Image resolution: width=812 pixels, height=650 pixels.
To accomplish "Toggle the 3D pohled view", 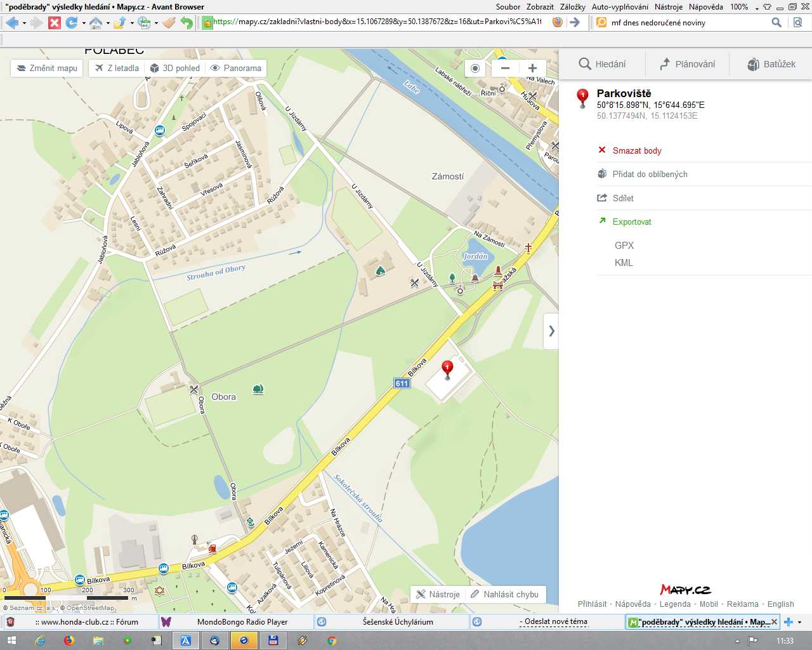I will [174, 68].
